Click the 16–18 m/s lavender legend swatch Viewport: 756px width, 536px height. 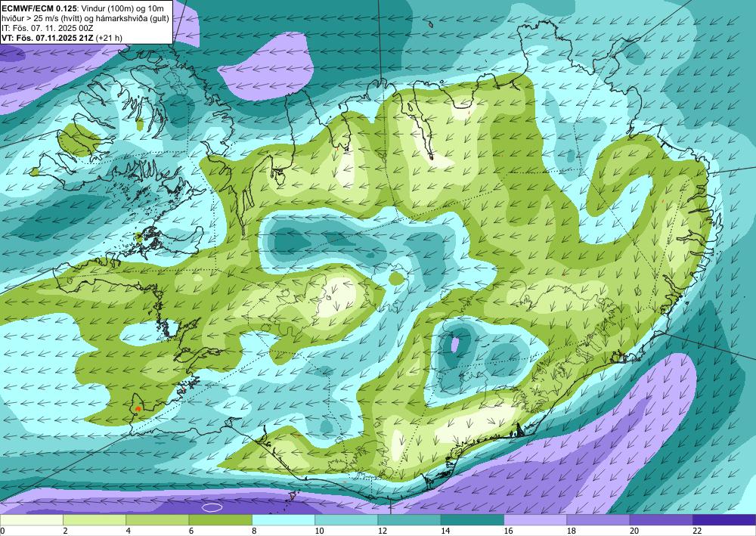tap(536, 520)
